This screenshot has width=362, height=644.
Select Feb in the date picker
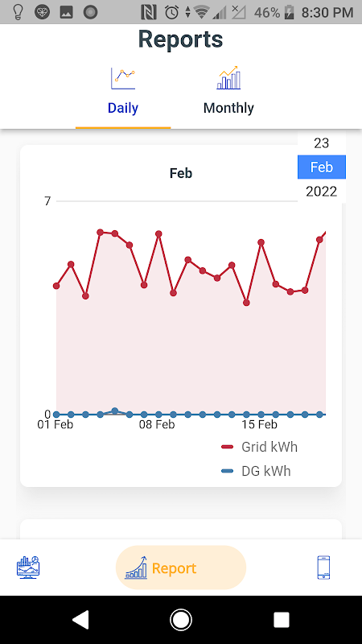pyautogui.click(x=321, y=167)
